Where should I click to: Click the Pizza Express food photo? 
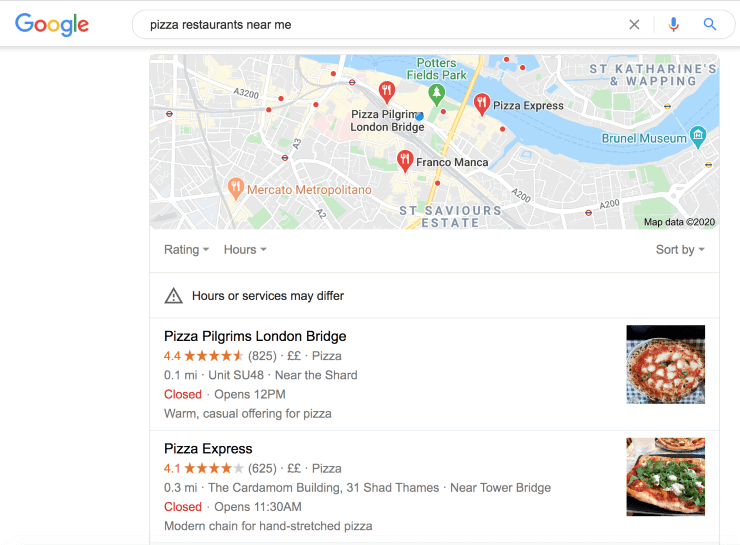coord(665,477)
